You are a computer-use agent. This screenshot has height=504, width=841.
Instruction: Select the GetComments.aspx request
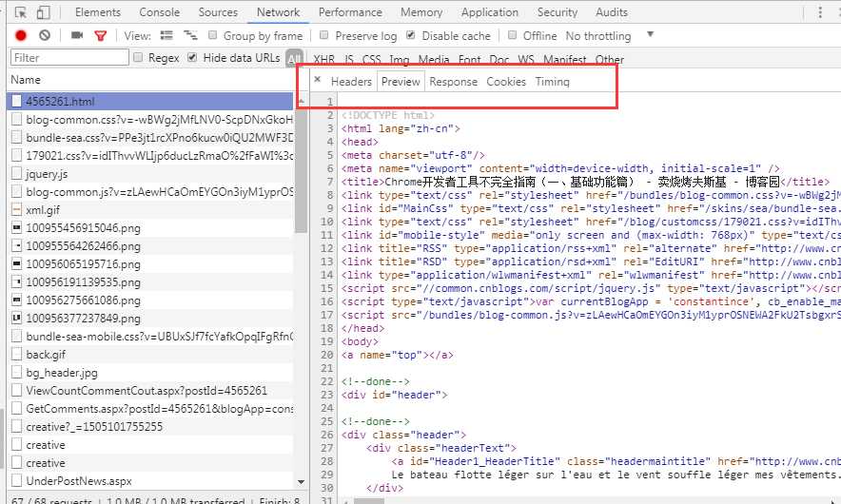coord(149,409)
